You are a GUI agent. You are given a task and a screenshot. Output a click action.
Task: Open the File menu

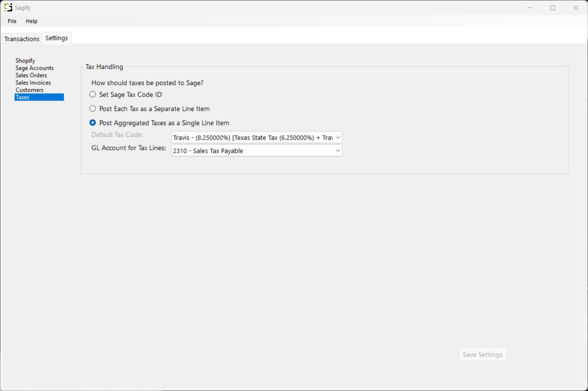12,21
